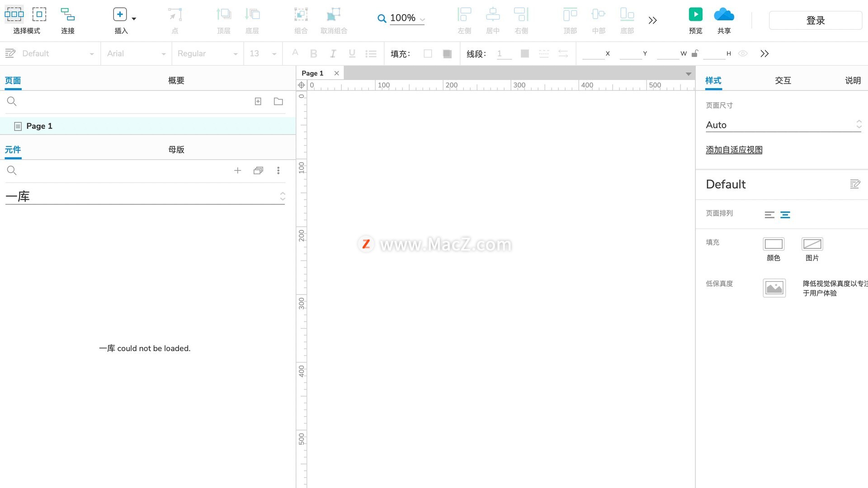Click the 添加自适应视图 link
The height and width of the screenshot is (488, 868).
point(734,150)
